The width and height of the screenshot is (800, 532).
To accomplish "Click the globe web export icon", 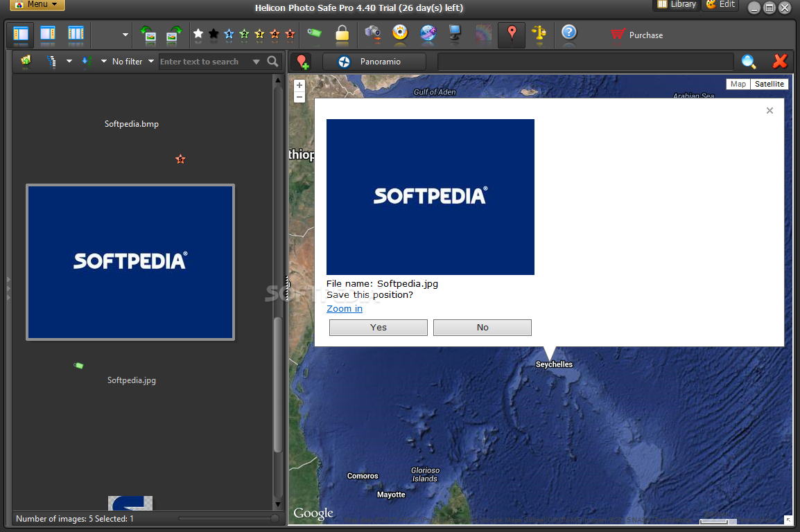I will 428,33.
